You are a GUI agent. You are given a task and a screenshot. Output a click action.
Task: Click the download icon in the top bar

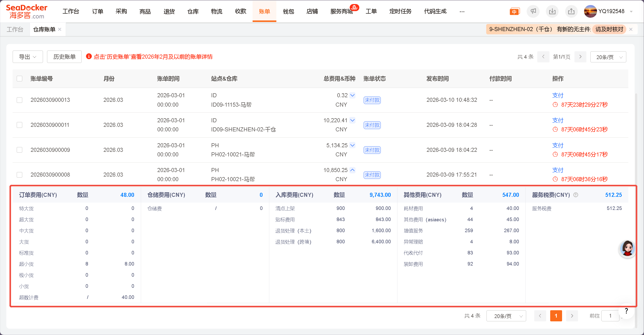(552, 11)
